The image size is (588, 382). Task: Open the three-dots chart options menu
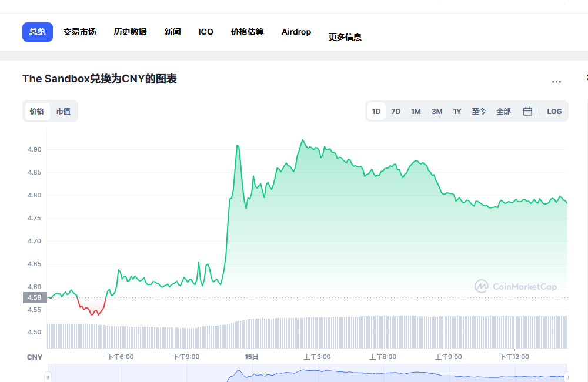tap(556, 82)
